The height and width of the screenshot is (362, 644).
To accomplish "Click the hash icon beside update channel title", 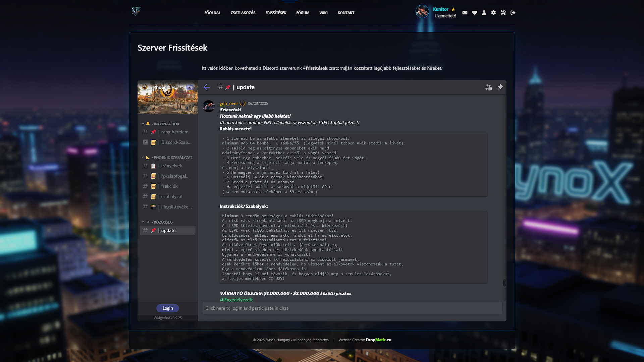I will [220, 87].
